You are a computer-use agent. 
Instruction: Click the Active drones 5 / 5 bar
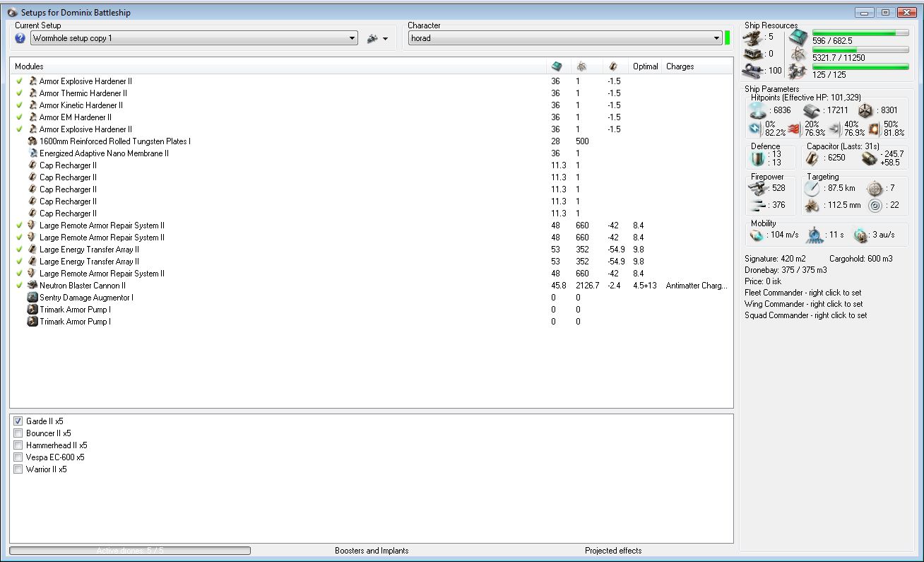coord(130,551)
